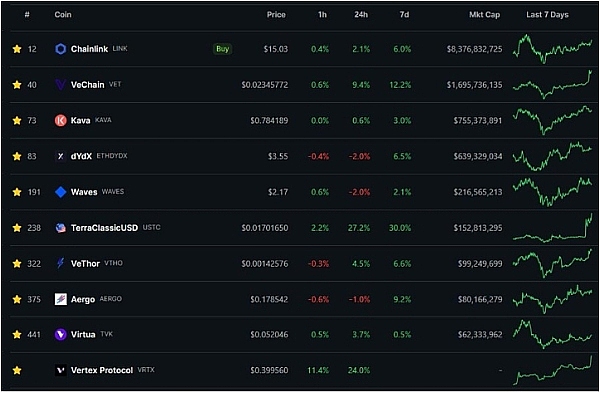
Task: Sort by the Mkt Cap header
Action: click(484, 15)
